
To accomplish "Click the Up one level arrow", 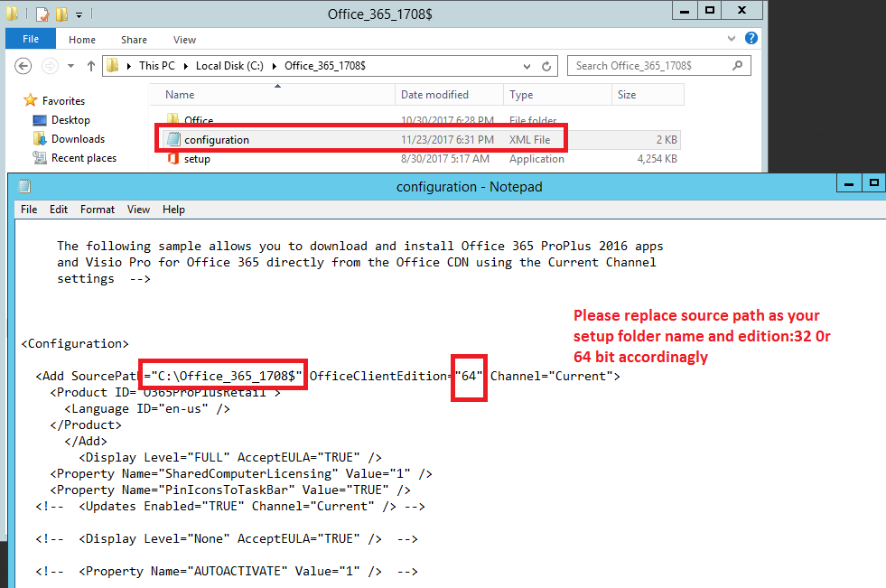I will 91,66.
